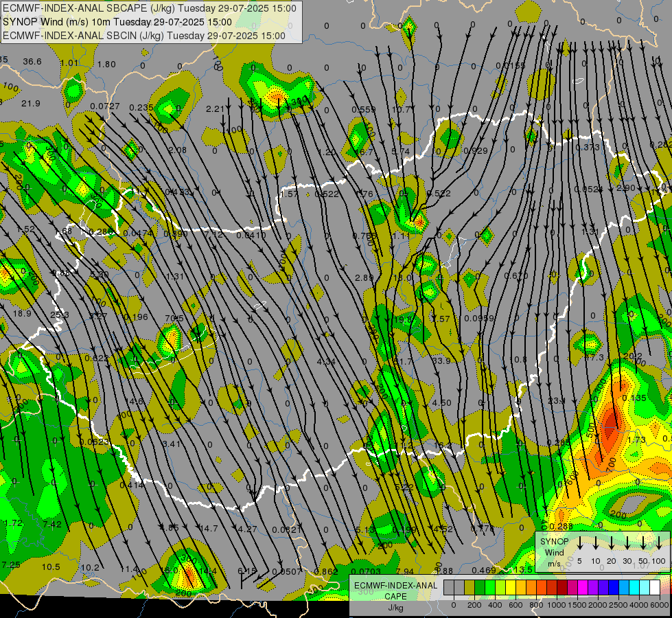The width and height of the screenshot is (672, 618).
Task: Click the map value '2.21'
Action: click(215, 109)
